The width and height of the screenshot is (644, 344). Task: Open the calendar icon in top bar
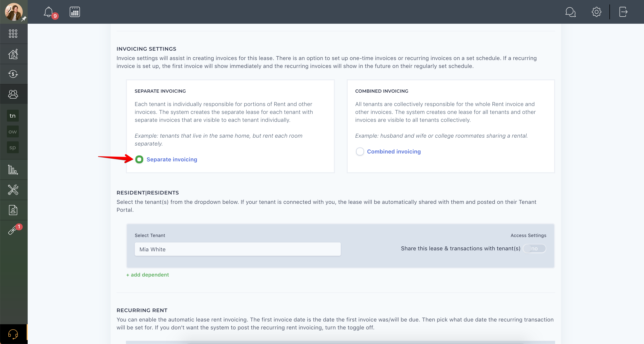point(75,12)
